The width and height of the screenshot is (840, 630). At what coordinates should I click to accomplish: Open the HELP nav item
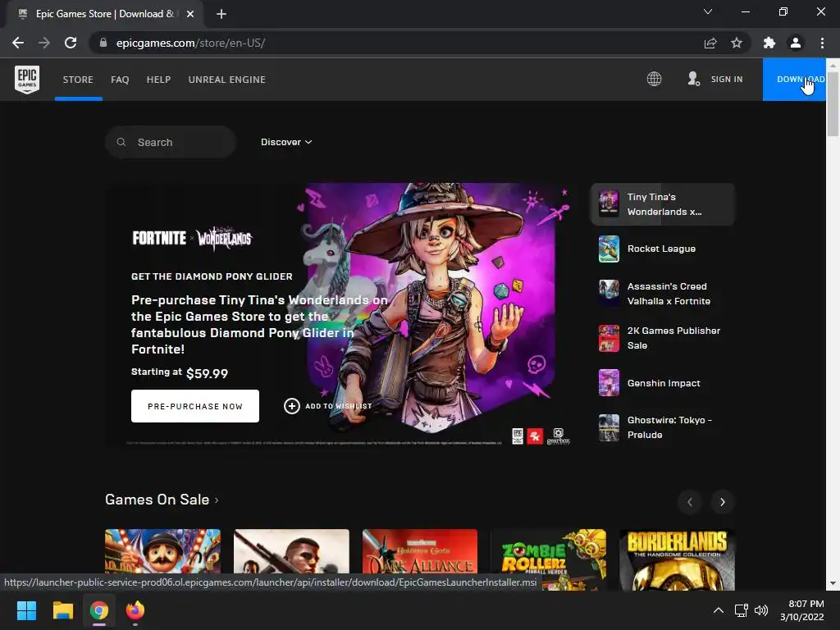158,80
